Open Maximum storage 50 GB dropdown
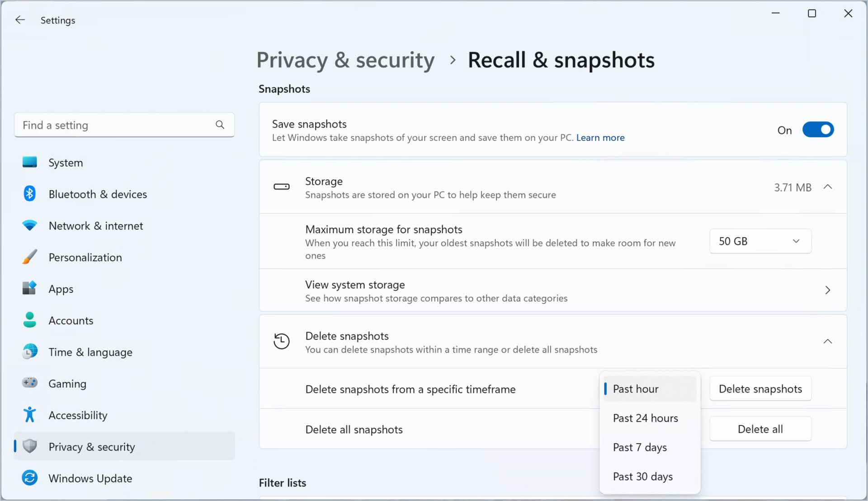Screen dimensions: 868x501 (759, 240)
